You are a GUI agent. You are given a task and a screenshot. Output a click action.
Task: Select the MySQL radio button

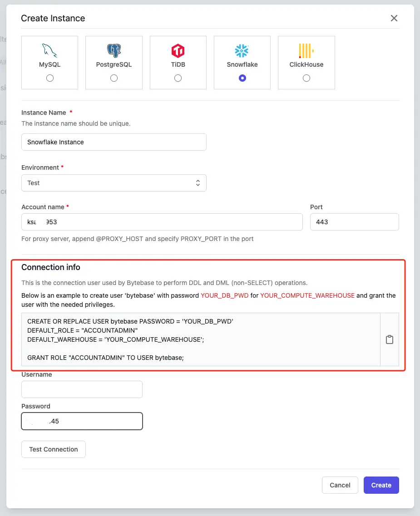(49, 78)
